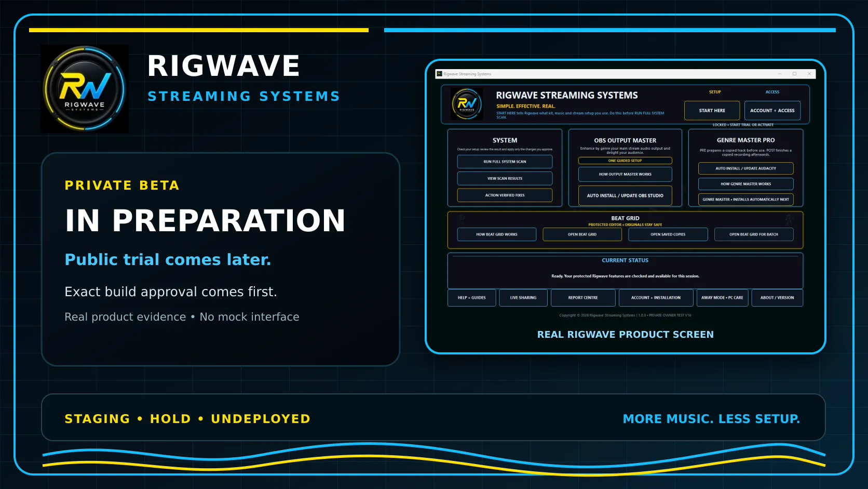Click the 'Ready. Your protected Rigwave features' status message
The height and width of the screenshot is (489, 868).
click(x=625, y=276)
